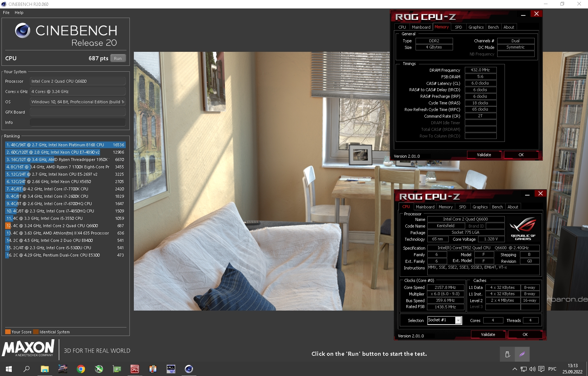Open Graphics tab in upper CPU-Z window

coord(476,27)
